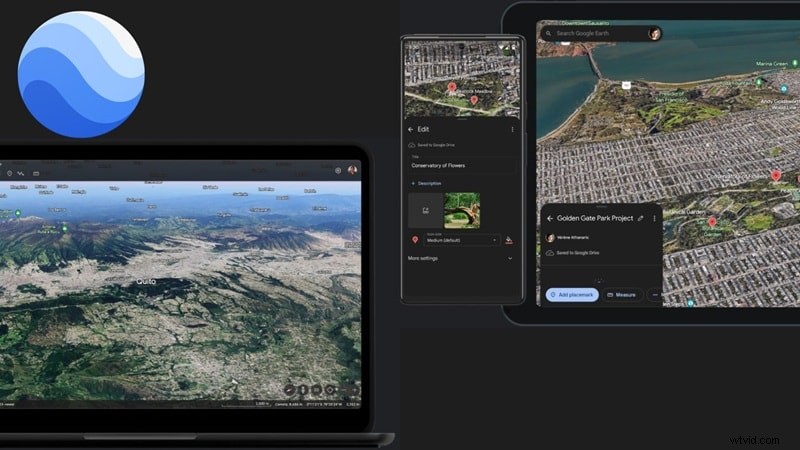Click the lower red pin on the phone map
Viewport: 800px width, 450px height.
coord(474,99)
